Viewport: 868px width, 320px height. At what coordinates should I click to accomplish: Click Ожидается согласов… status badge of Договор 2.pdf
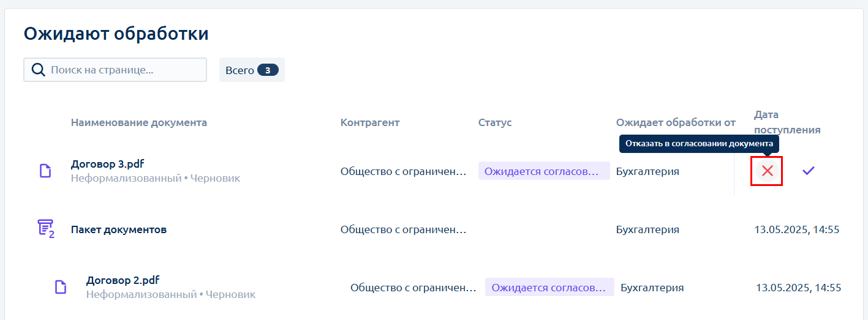tap(549, 287)
